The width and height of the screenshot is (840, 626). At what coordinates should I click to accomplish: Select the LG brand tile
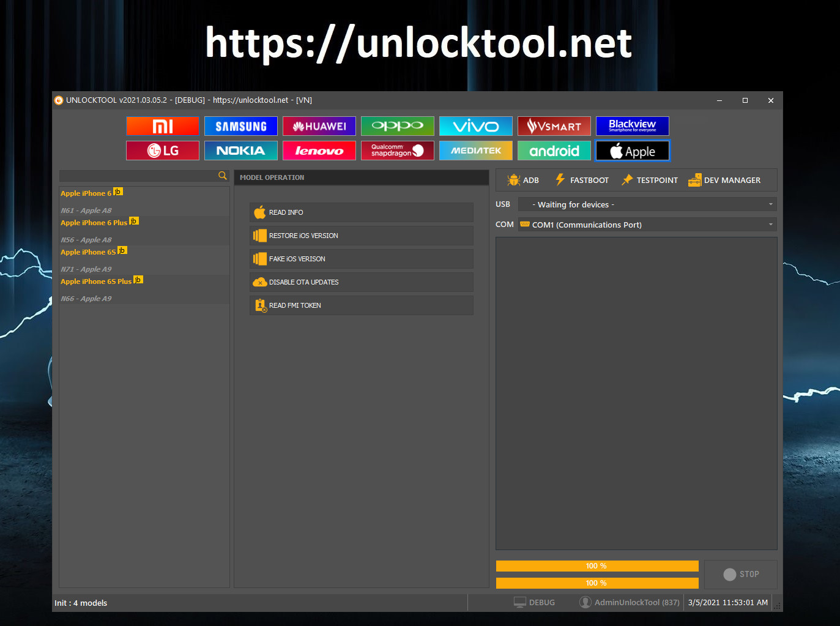click(x=163, y=151)
